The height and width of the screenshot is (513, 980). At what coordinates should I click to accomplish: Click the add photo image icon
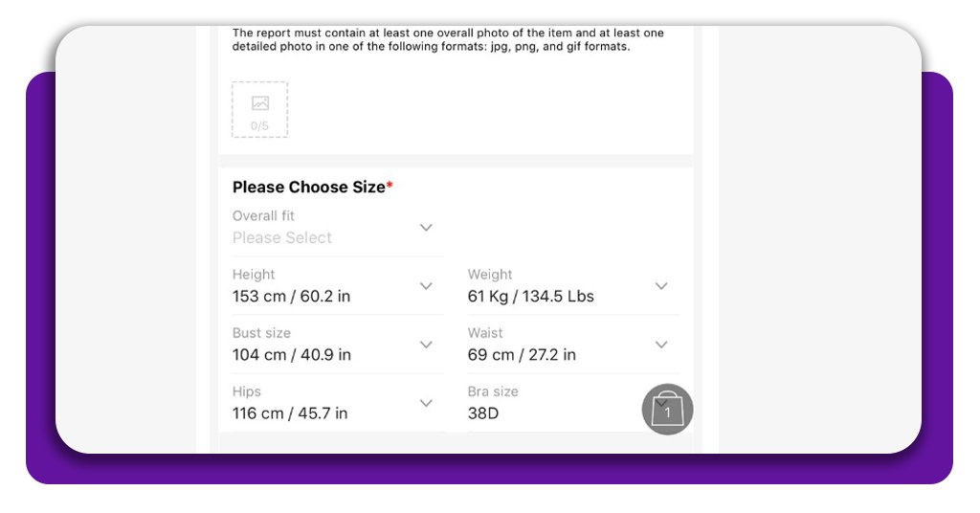[259, 103]
